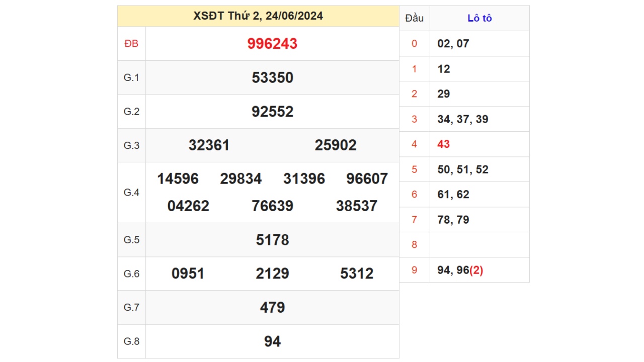The width and height of the screenshot is (644, 362).
Task: Select fifth prize number 5178
Action: pyautogui.click(x=272, y=240)
